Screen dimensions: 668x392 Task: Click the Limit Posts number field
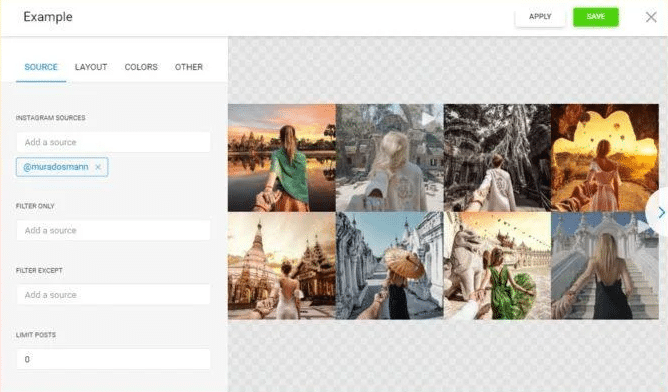[x=113, y=359]
